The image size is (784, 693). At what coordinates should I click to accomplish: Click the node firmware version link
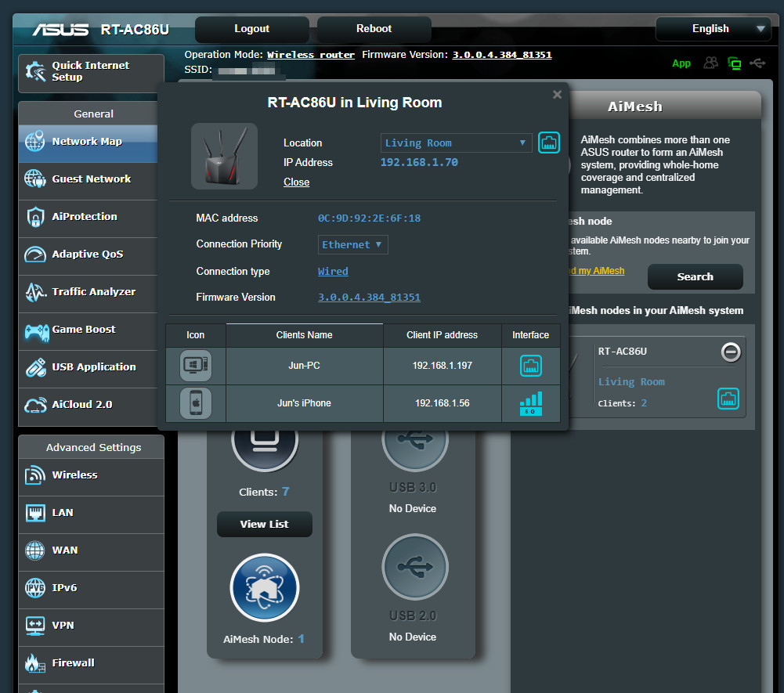point(369,298)
